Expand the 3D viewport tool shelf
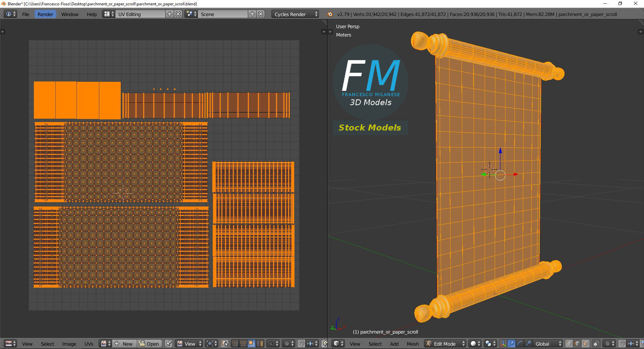 (x=330, y=32)
